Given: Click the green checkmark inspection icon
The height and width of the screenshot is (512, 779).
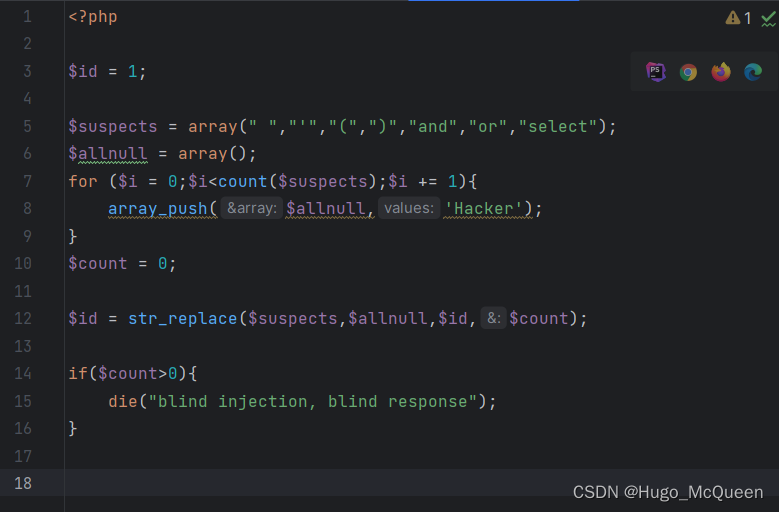Looking at the screenshot, I should (769, 19).
